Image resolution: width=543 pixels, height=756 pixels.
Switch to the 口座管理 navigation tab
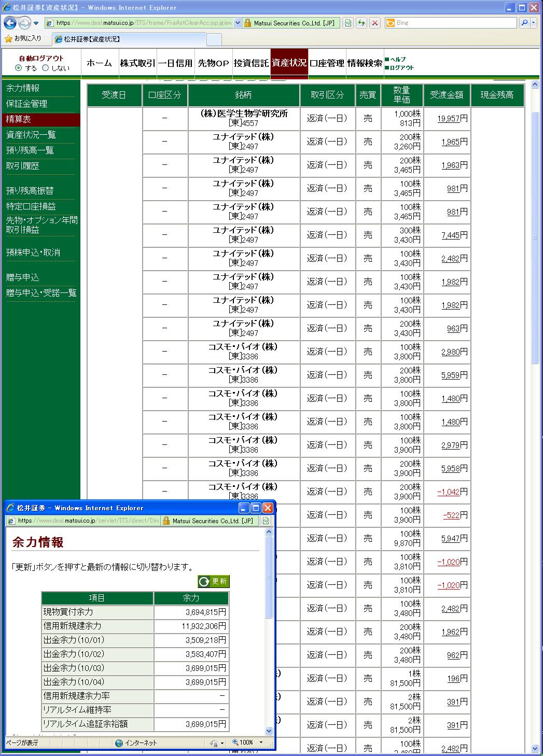pyautogui.click(x=327, y=63)
